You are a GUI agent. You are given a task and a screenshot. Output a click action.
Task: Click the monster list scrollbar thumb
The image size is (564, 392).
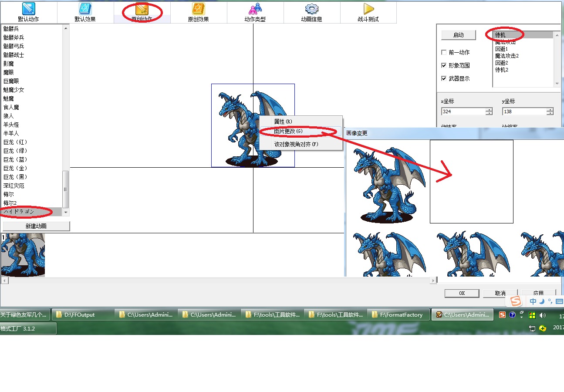point(66,189)
